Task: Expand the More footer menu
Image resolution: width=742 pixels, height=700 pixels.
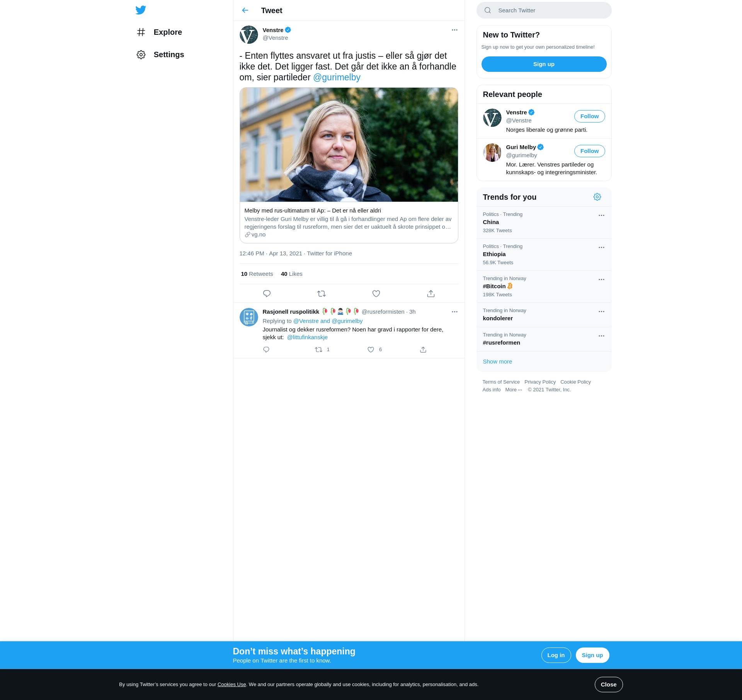Action: 514,390
